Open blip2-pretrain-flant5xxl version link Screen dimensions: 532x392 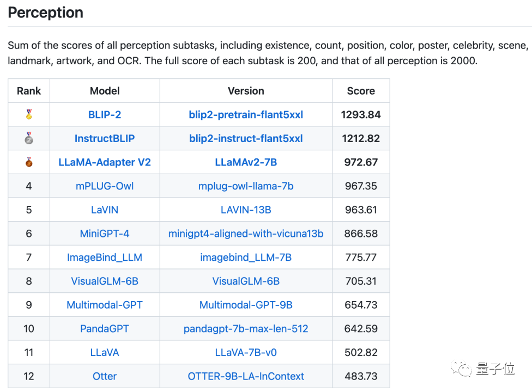click(246, 114)
